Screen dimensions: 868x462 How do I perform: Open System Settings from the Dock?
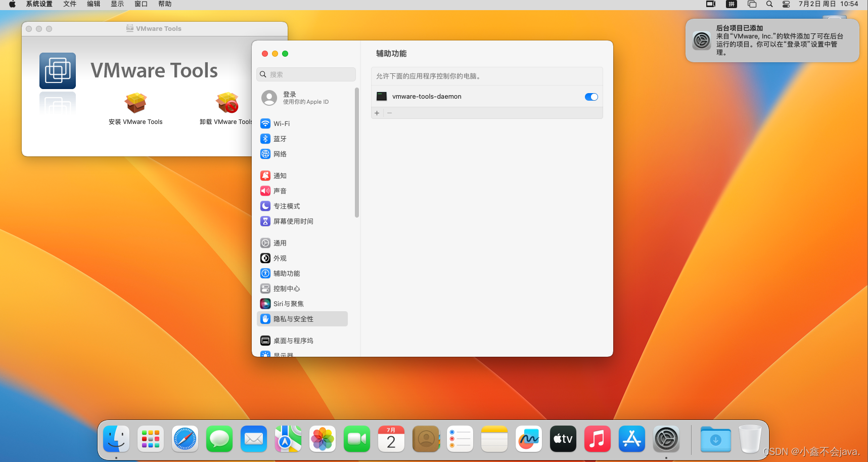pyautogui.click(x=666, y=439)
